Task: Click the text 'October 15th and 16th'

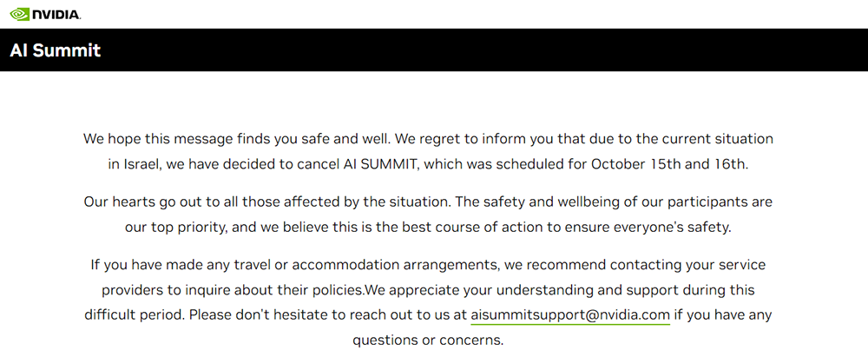Action: [x=669, y=163]
